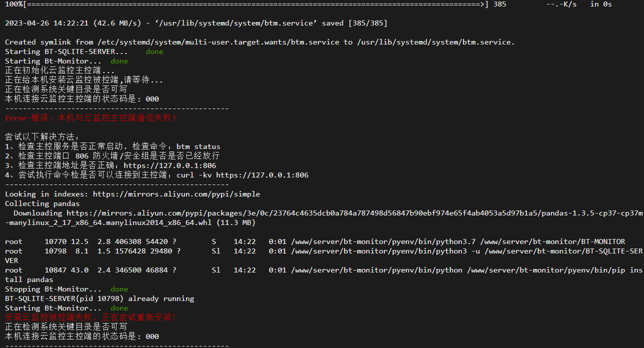Click the btm.service saved timestamp line
Image resolution: width=644 pixels, height=348 pixels.
pyautogui.click(x=196, y=23)
